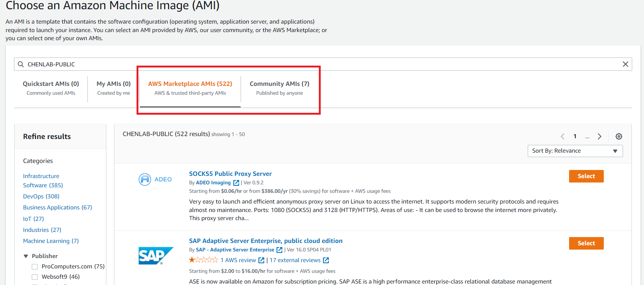Click the 'Ver 16.0 SP04 PL01' text
This screenshot has width=644, height=285.
tap(309, 250)
